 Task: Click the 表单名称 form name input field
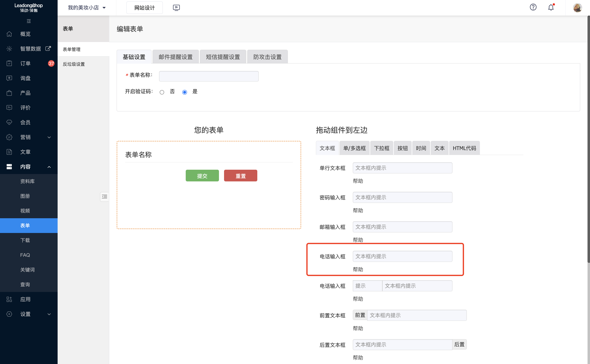coord(208,76)
